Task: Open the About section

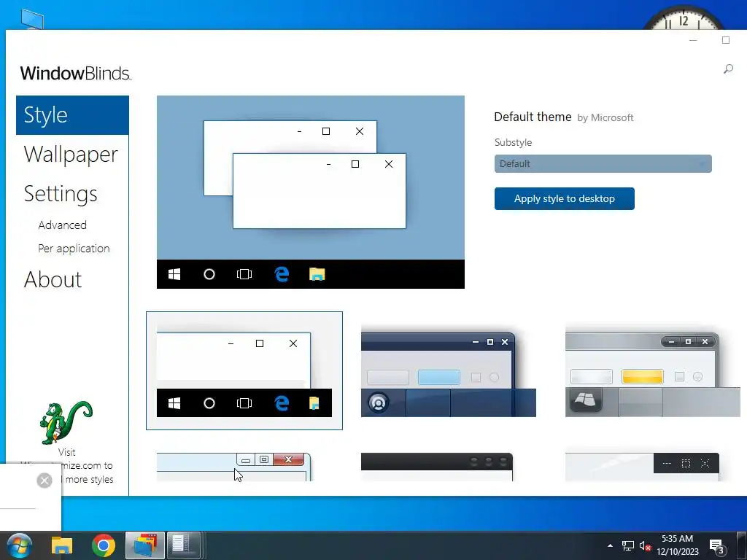Action: pos(53,279)
